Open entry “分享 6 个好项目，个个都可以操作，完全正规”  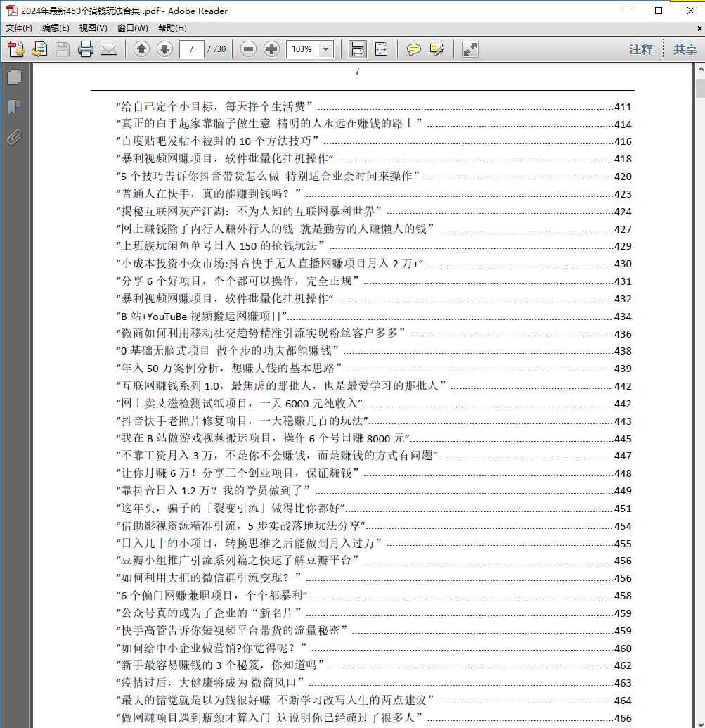[373, 281]
